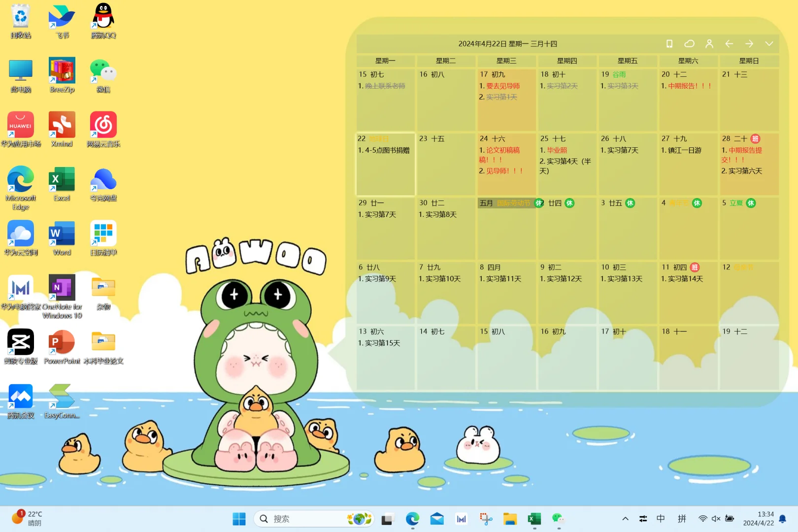Unmute the speaker in the system tray
Viewport: 798px width, 532px height.
(x=715, y=519)
